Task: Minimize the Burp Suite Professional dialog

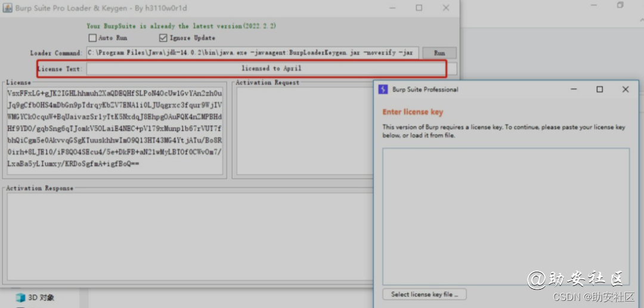Action: coord(574,89)
